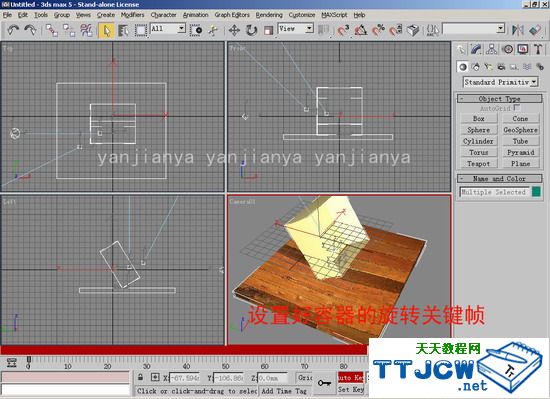Click the time slider handle at frame 0
Viewport: 550px width, 399px height.
pyautogui.click(x=29, y=360)
